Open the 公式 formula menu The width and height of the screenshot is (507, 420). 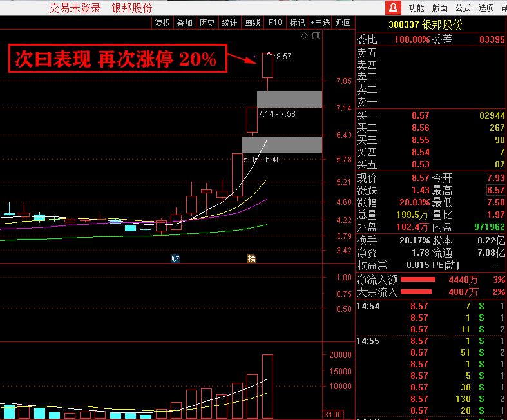point(463,8)
